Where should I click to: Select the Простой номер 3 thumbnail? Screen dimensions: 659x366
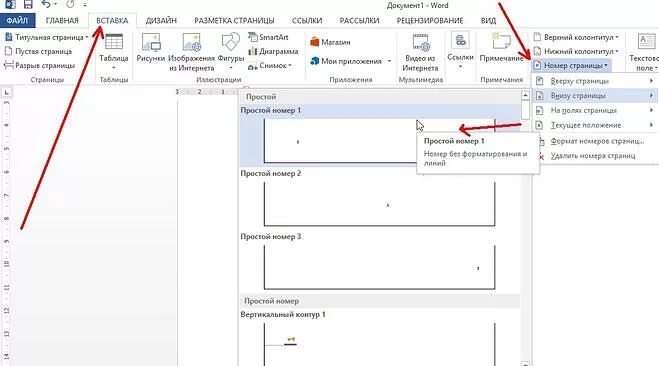point(380,267)
